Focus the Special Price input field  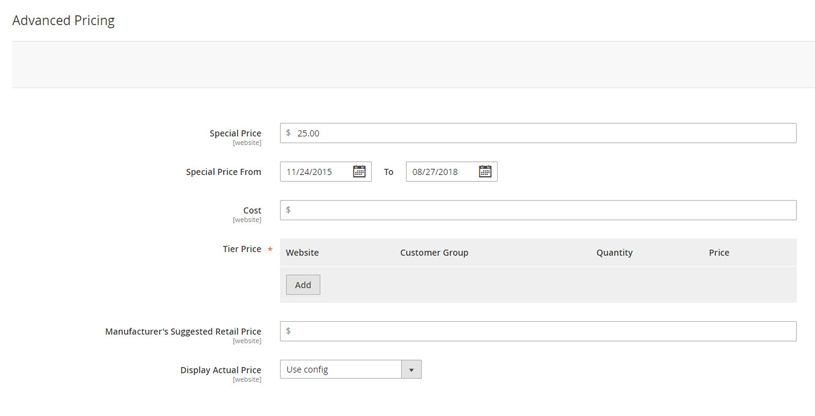538,133
